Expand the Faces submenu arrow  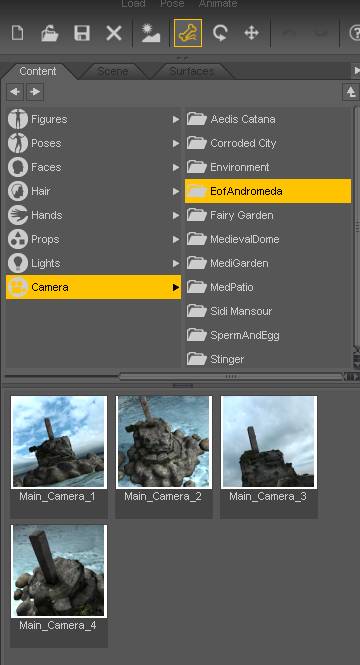pyautogui.click(x=176, y=168)
